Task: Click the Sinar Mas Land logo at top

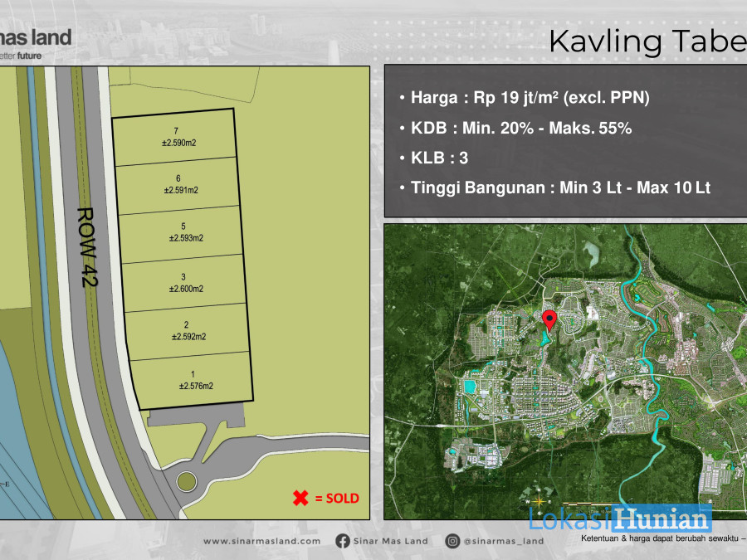Action: tap(36, 44)
